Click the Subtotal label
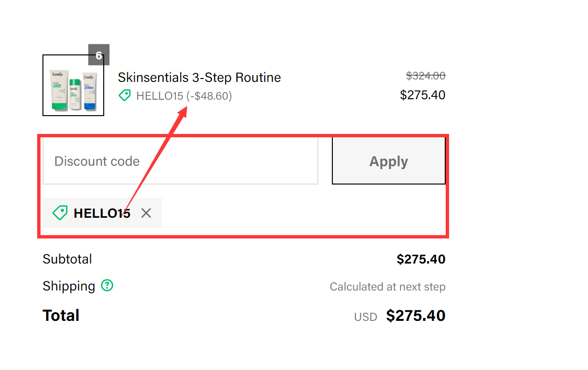Image resolution: width=588 pixels, height=370 pixels. [67, 259]
